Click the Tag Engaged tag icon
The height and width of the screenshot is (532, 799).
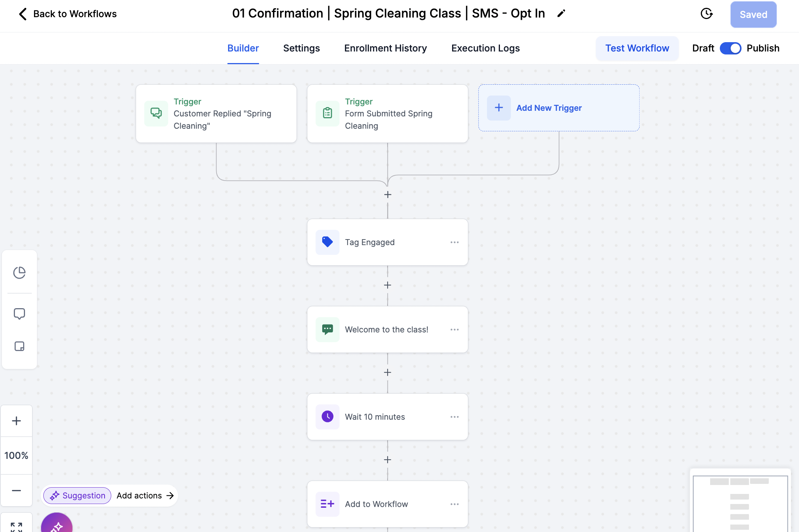327,242
